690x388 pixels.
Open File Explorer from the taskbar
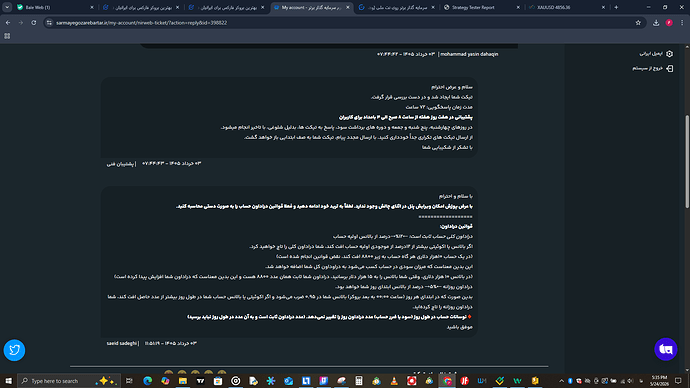tap(183, 381)
